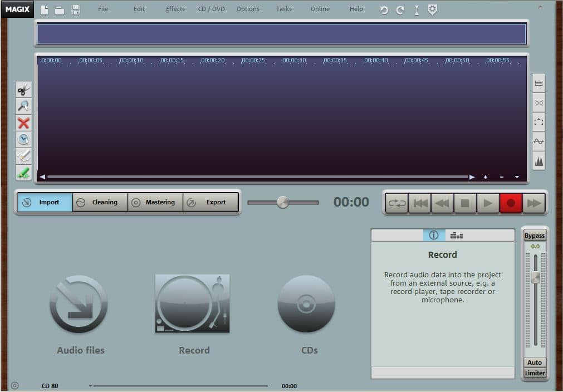Select the magnifier zoom tool

[x=23, y=106]
